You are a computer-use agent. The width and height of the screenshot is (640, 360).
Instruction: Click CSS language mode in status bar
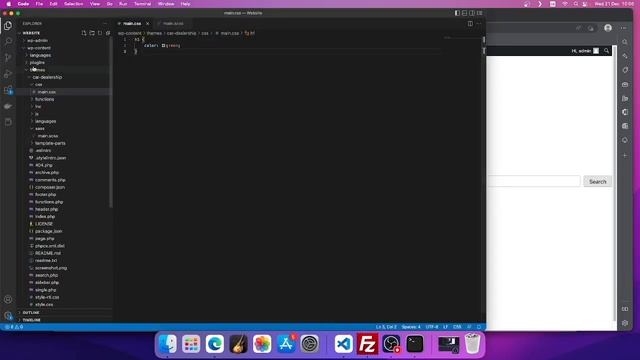click(457, 327)
